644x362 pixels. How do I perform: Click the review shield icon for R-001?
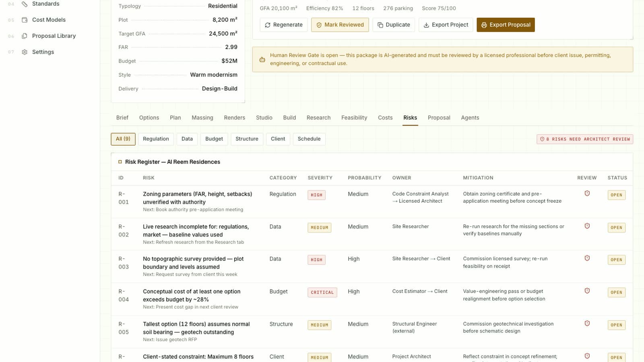pos(587,193)
